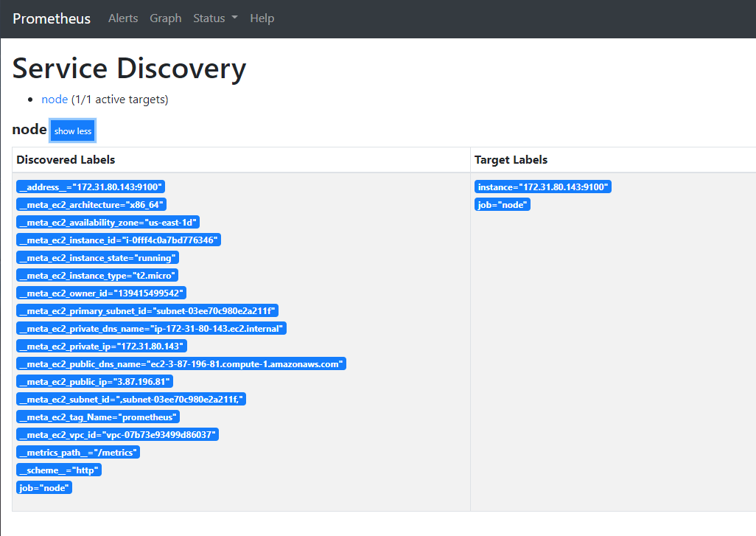Click the availability_zone us-east-1d label
This screenshot has width=756, height=536.
(x=108, y=223)
